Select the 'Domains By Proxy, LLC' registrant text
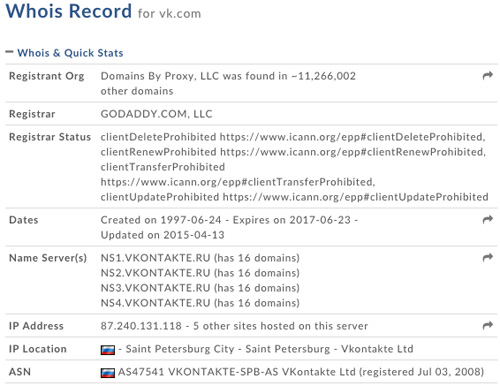The width and height of the screenshot is (500, 386). [160, 76]
